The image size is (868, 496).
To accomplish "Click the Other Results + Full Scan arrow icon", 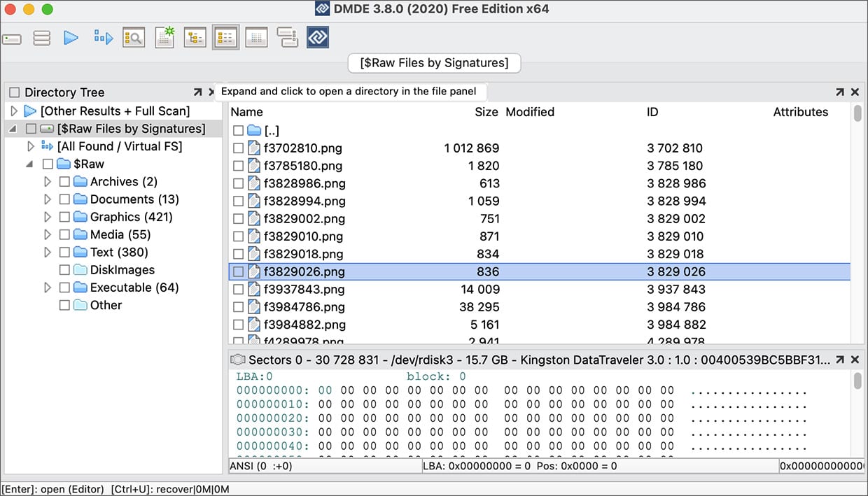I will (x=29, y=111).
